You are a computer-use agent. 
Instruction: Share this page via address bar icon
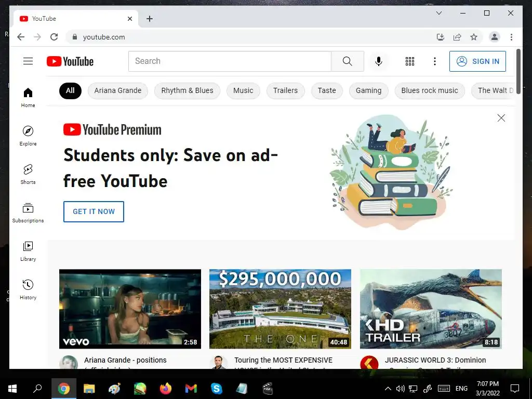pos(457,37)
